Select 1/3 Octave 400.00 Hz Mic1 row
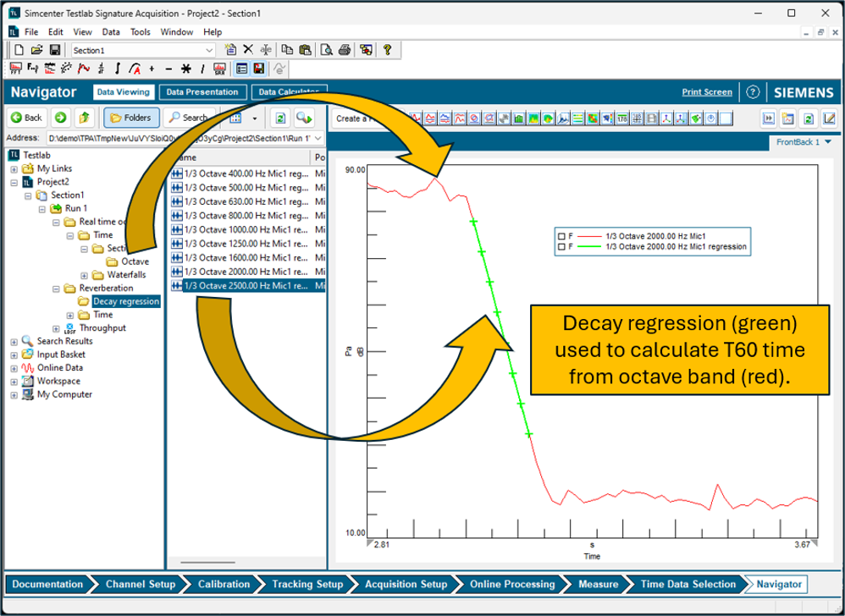The height and width of the screenshot is (616, 845). click(248, 173)
